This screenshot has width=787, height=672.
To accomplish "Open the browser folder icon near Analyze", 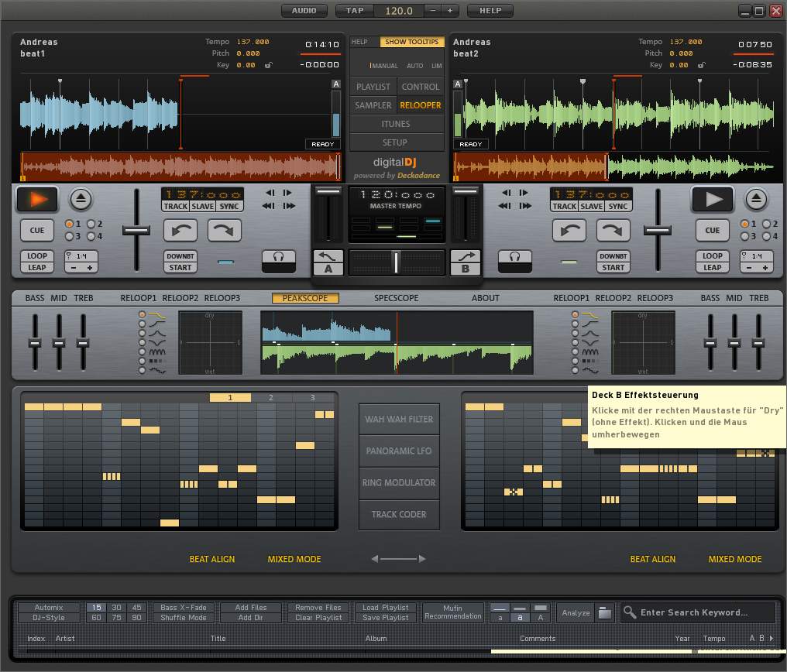I will tap(605, 612).
